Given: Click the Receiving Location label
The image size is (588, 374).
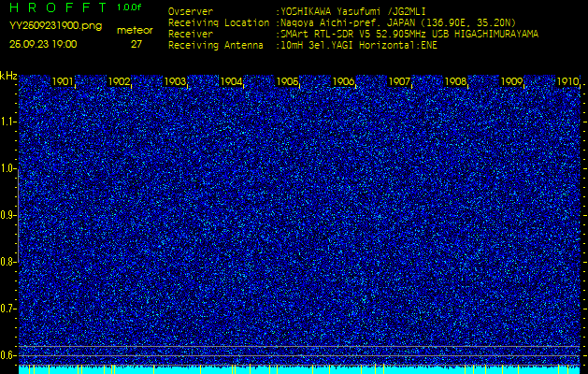Looking at the screenshot, I should coord(219,22).
